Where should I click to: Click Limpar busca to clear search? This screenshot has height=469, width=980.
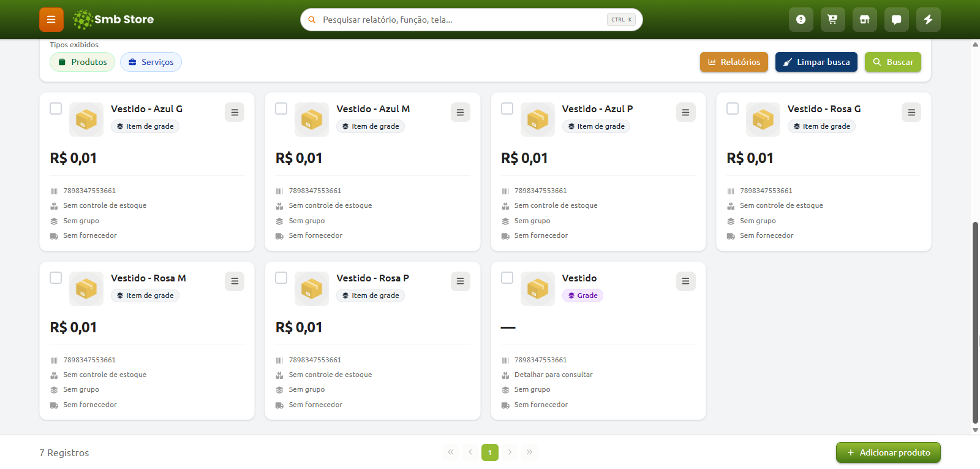tap(816, 62)
